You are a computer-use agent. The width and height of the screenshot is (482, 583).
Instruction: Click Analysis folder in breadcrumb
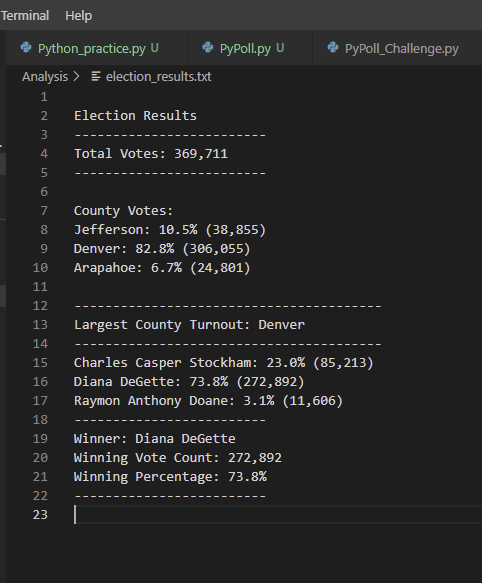(45, 77)
